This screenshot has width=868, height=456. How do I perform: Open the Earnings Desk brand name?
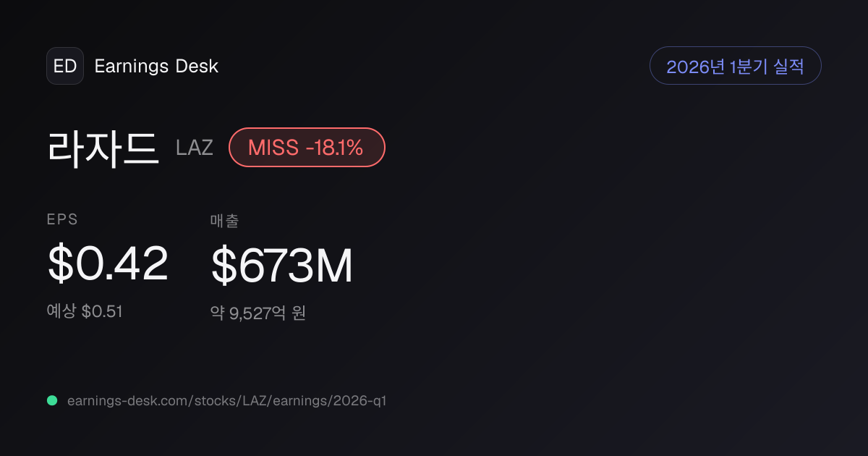pos(156,66)
